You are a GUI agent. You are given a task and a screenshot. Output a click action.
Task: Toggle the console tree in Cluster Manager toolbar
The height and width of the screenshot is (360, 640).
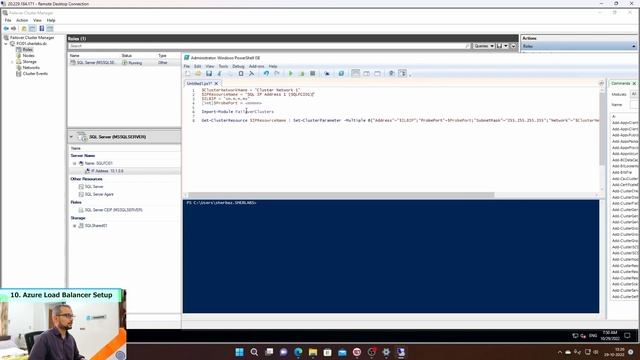[32, 29]
